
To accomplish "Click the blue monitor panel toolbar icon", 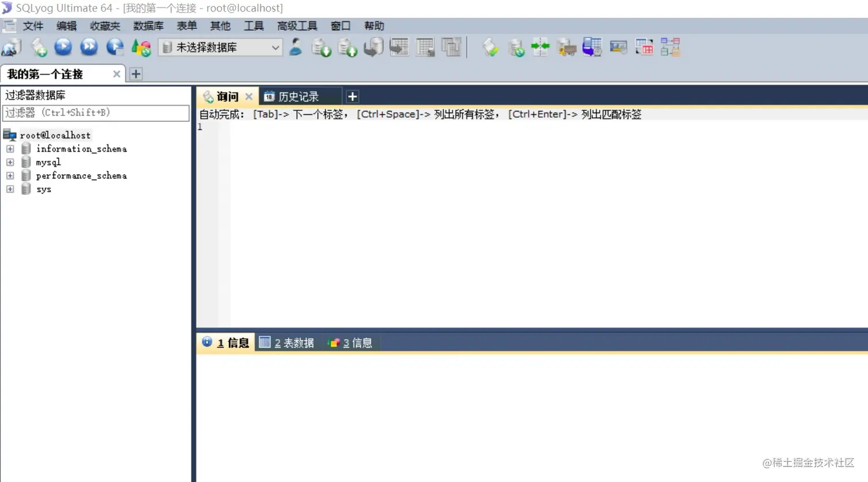I will (618, 47).
